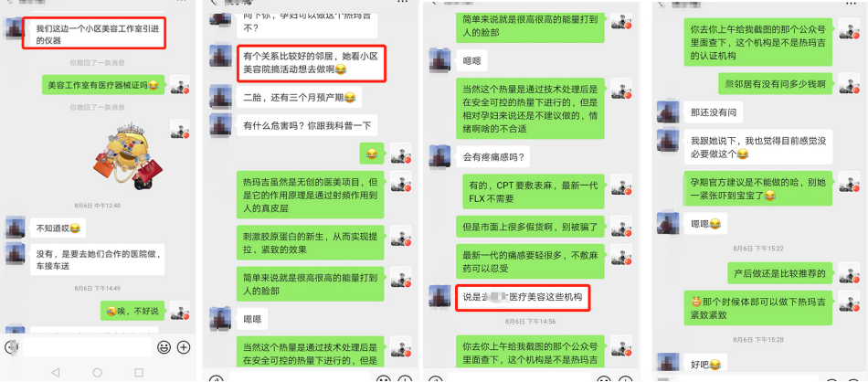Tap the back chevron in second chat header
The width and height of the screenshot is (868, 382).
coord(214,2)
